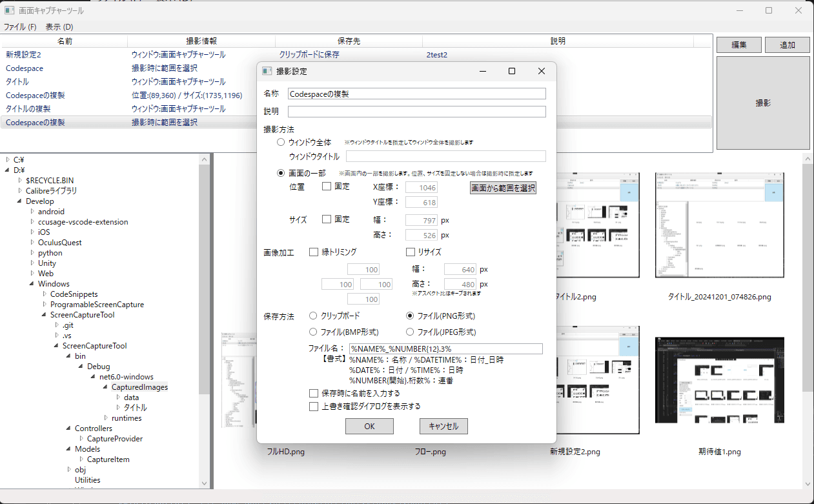This screenshot has width=814, height=504.
Task: Collapse the Windows folder arrow
Action: tap(32, 283)
